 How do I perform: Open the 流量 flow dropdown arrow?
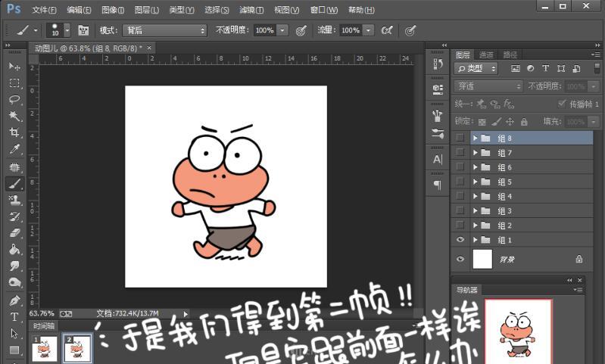369,30
